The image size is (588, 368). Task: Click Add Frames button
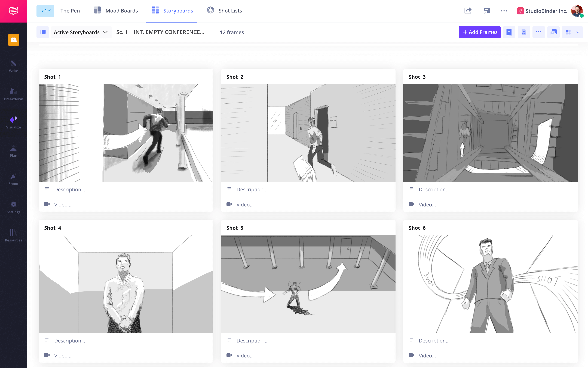tap(480, 32)
